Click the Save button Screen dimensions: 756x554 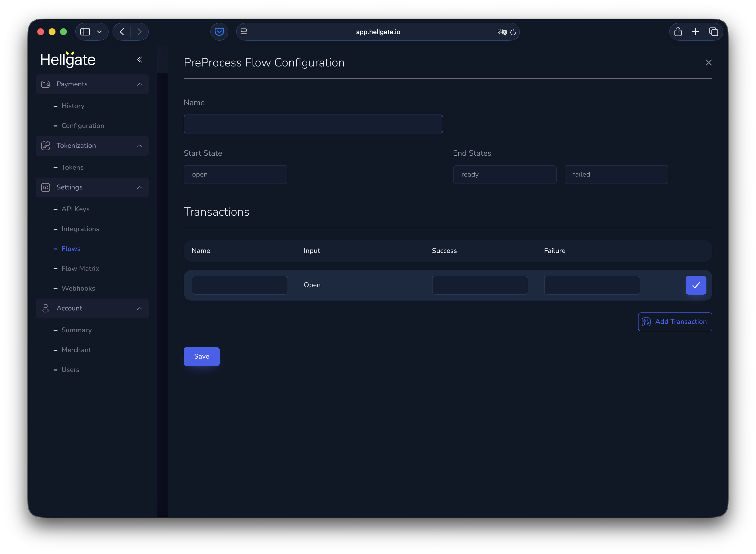click(x=202, y=356)
